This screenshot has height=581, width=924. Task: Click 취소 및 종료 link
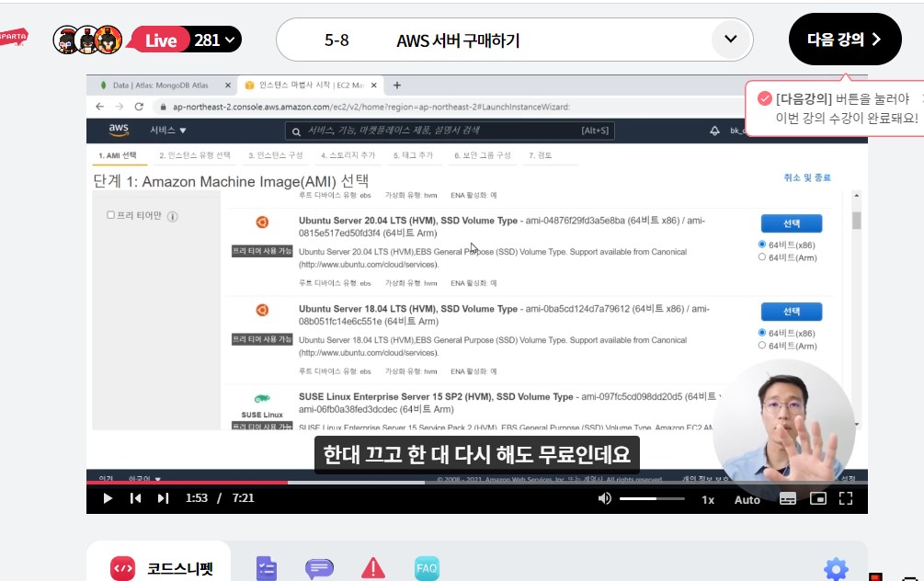pyautogui.click(x=806, y=177)
